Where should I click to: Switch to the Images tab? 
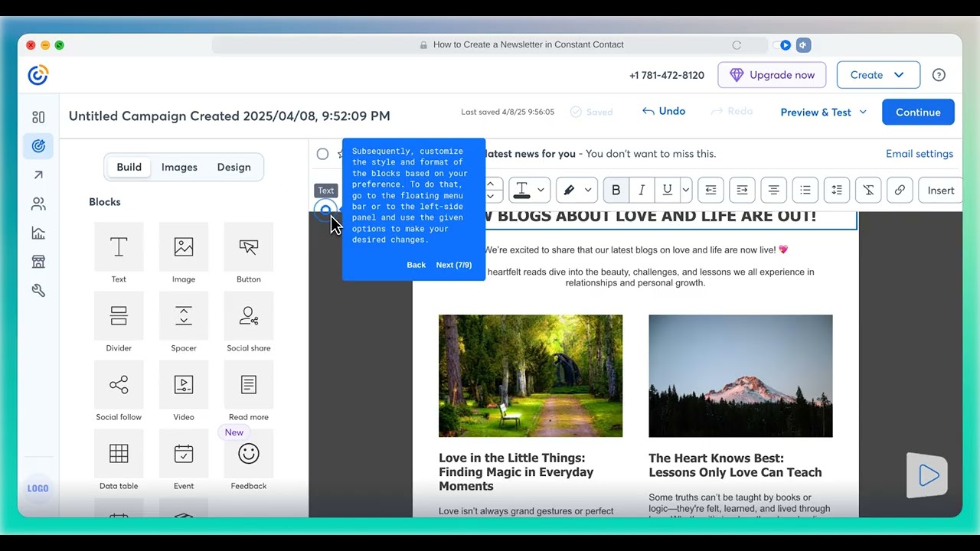pyautogui.click(x=179, y=167)
